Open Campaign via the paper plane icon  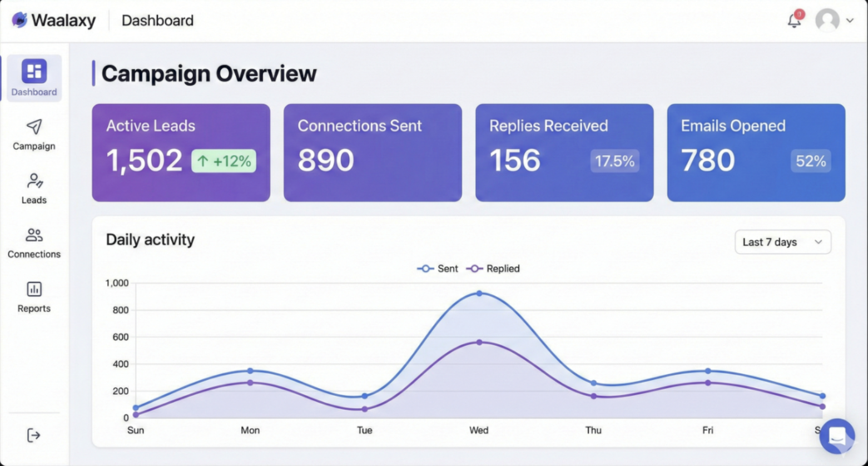(x=33, y=127)
